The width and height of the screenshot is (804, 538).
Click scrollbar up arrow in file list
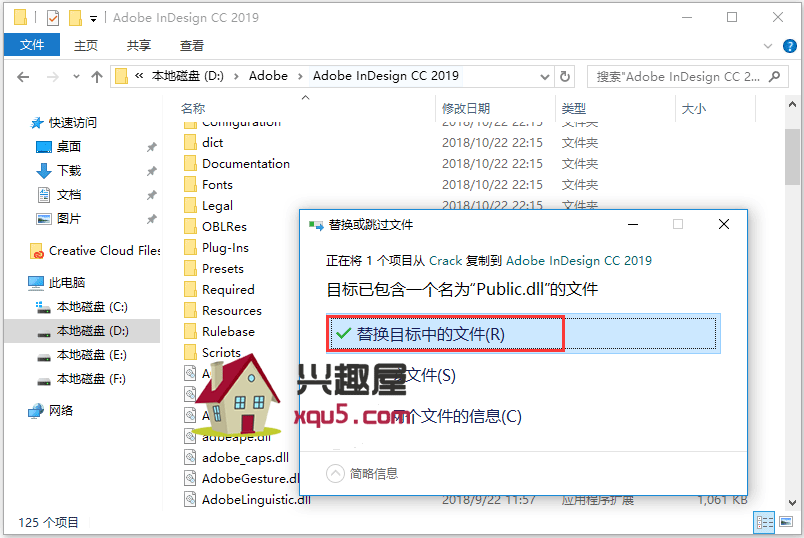pos(792,104)
